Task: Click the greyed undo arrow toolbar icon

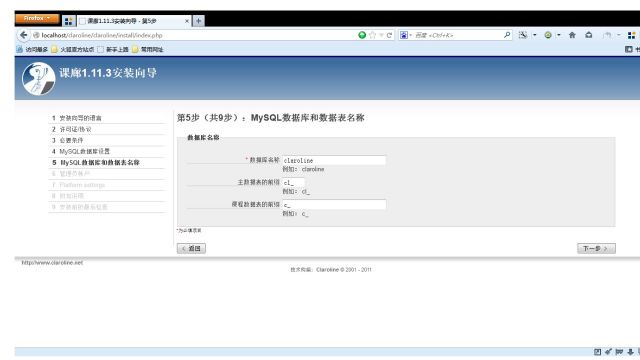Action: (607, 35)
